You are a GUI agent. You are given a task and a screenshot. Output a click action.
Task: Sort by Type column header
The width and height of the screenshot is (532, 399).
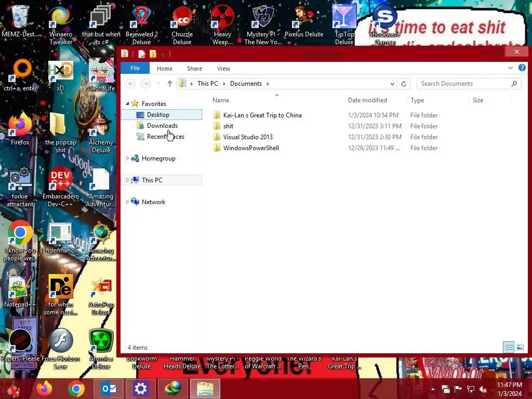tap(438, 100)
